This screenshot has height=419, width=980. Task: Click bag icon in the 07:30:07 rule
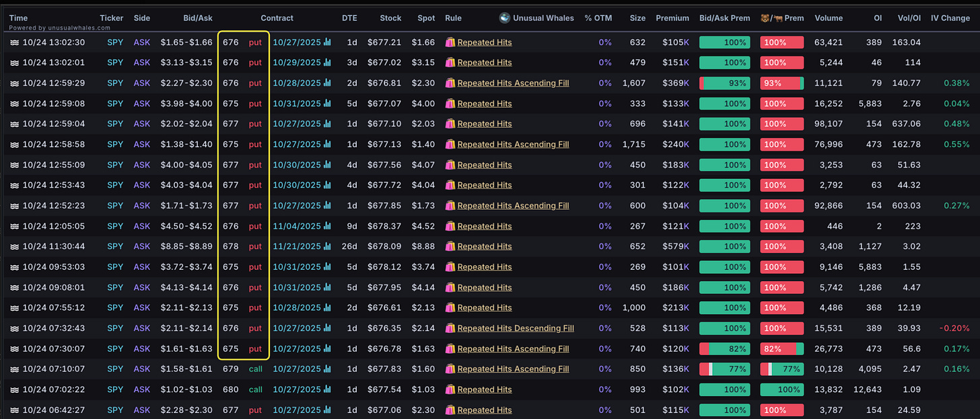click(x=450, y=348)
